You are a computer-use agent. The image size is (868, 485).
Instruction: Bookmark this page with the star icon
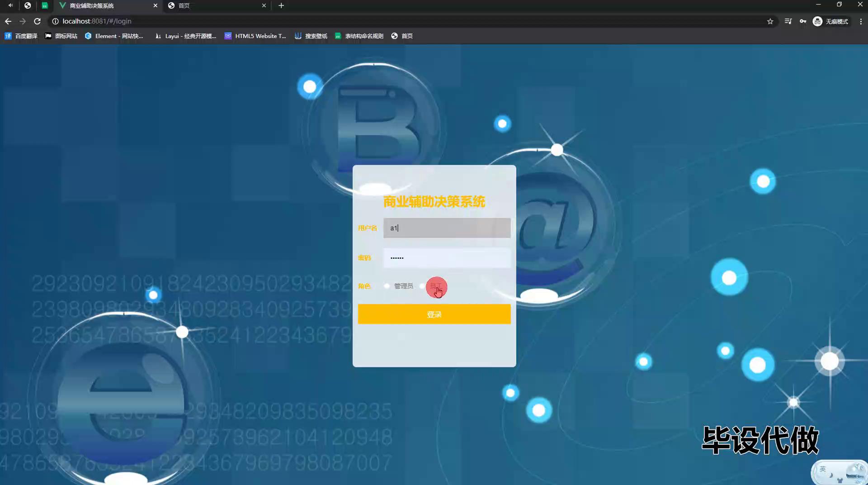(770, 21)
